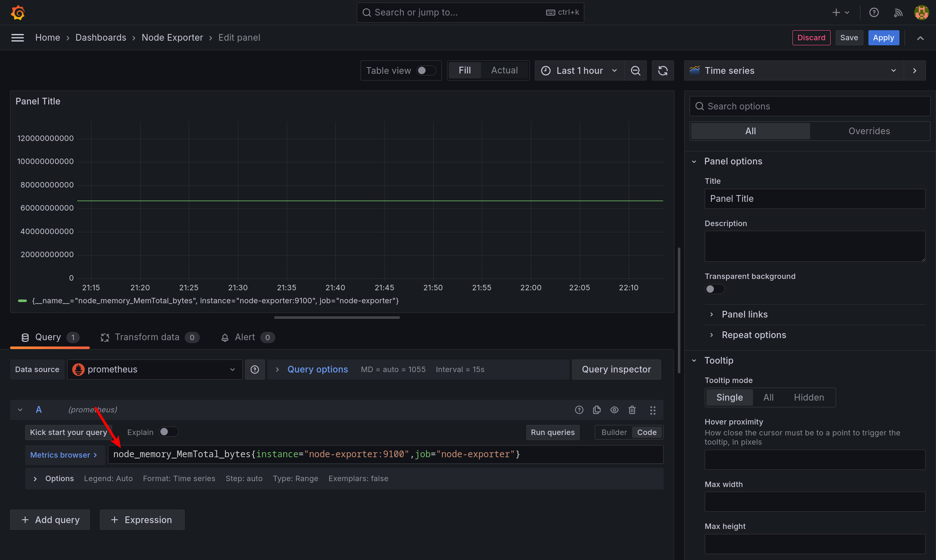The image size is (936, 560).
Task: Open the Query inspector
Action: pyautogui.click(x=616, y=370)
